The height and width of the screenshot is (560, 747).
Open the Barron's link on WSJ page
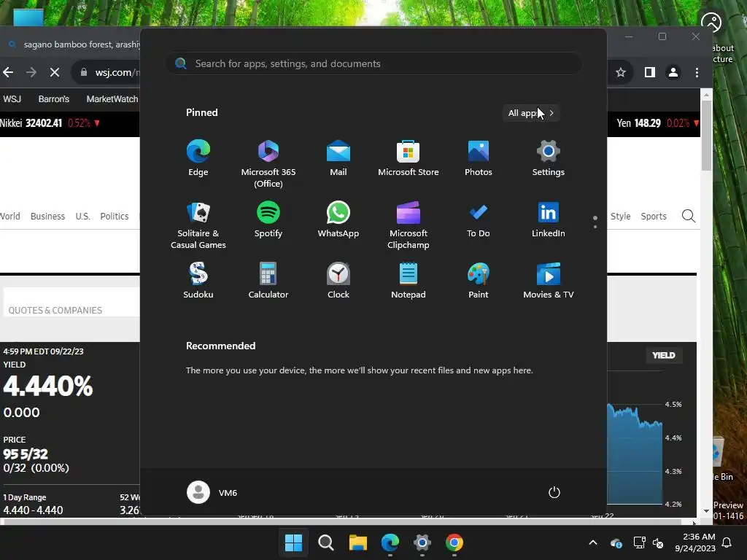pos(54,99)
